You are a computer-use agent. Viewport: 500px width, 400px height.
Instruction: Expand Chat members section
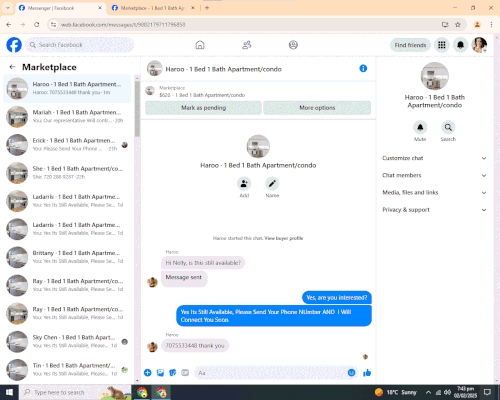[x=435, y=175]
